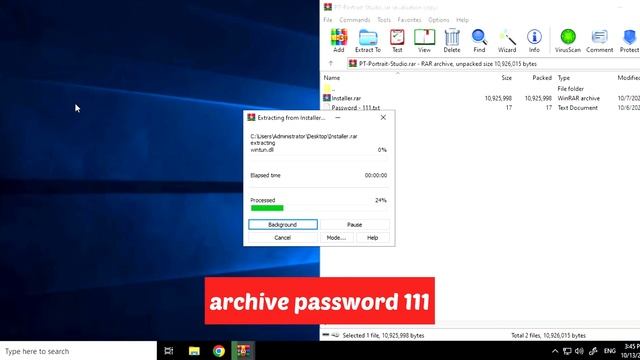The width and height of the screenshot is (640, 360).
Task: Select the Password - 111.txt file
Action: click(x=481, y=108)
